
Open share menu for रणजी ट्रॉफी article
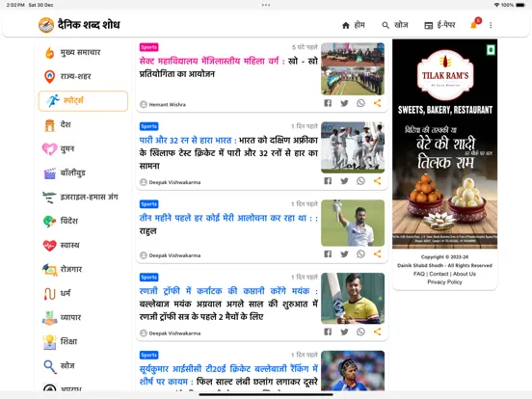377,332
